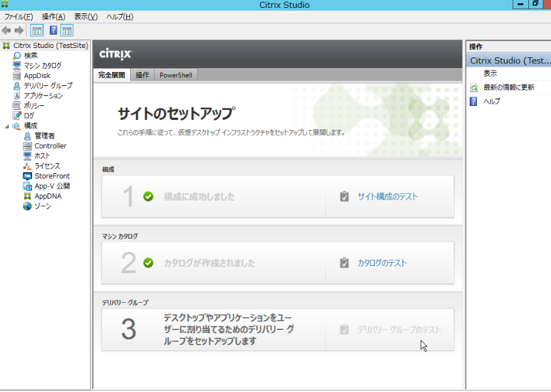Open the 表示(V) menu

[x=86, y=17]
